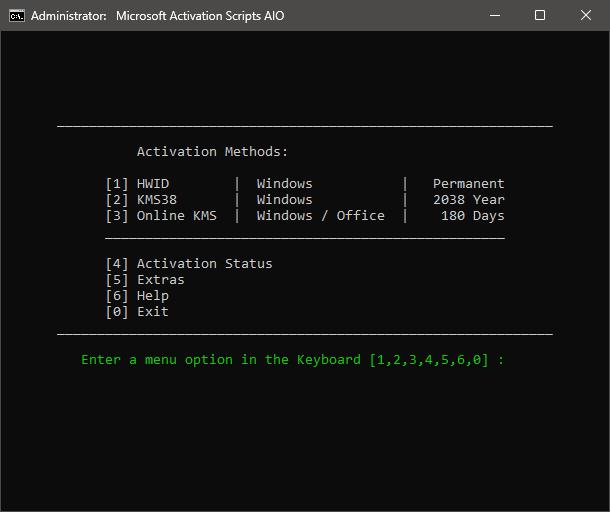The height and width of the screenshot is (512, 610).
Task: Click the 180 Days label
Action: point(472,216)
